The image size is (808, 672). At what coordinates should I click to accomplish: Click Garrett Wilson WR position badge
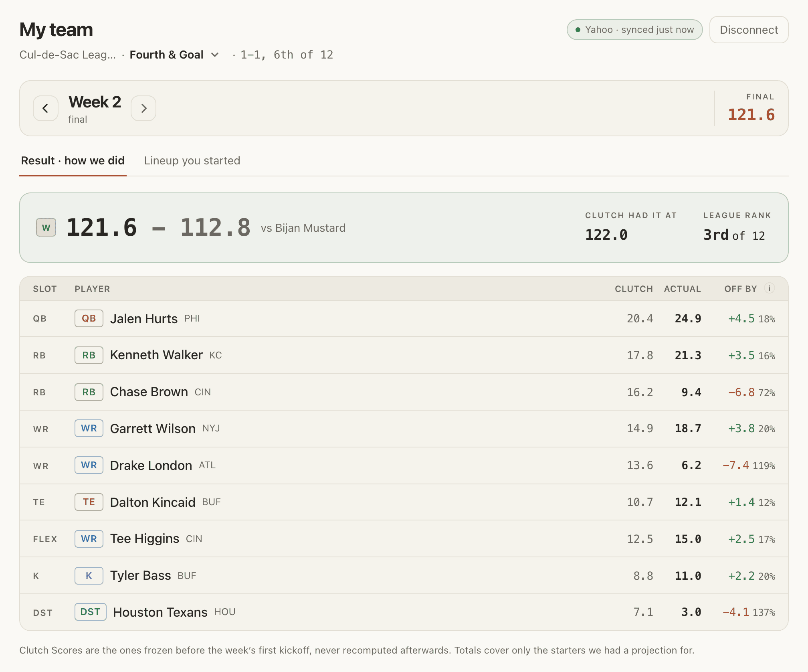pyautogui.click(x=89, y=428)
